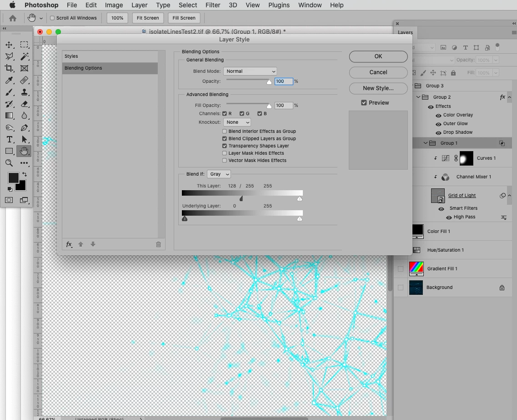
Task: Open the Hand tool preset dropdown arrow
Action: point(41,19)
